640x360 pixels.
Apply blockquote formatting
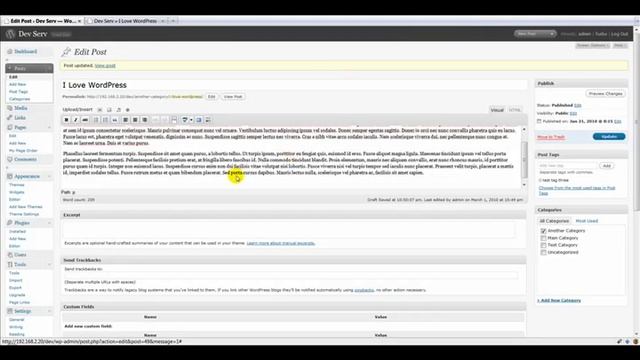click(115, 120)
